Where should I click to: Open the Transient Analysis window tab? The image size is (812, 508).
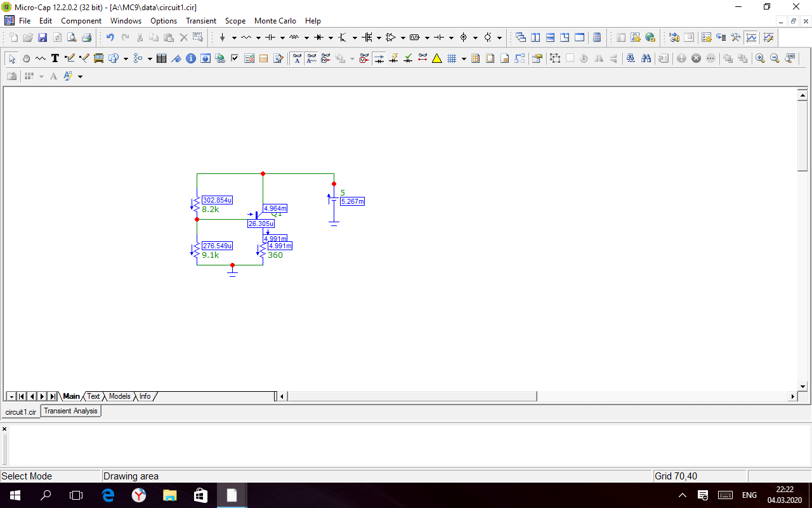coord(70,411)
